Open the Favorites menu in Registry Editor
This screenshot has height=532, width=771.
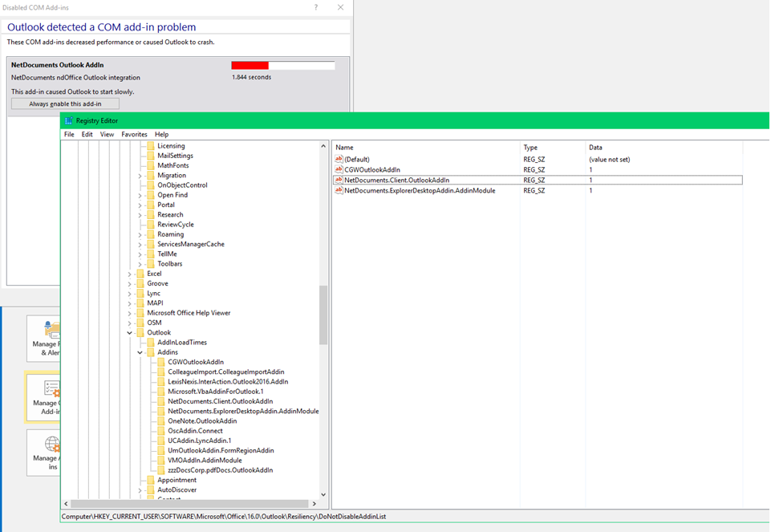tap(134, 134)
